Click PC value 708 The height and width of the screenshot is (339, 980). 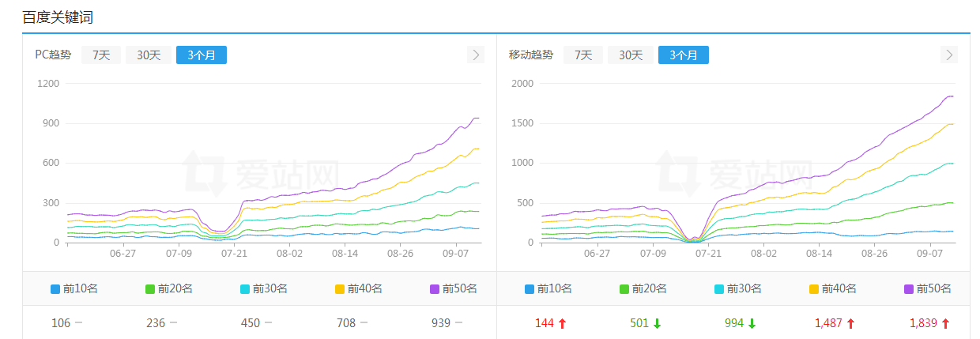pos(345,323)
